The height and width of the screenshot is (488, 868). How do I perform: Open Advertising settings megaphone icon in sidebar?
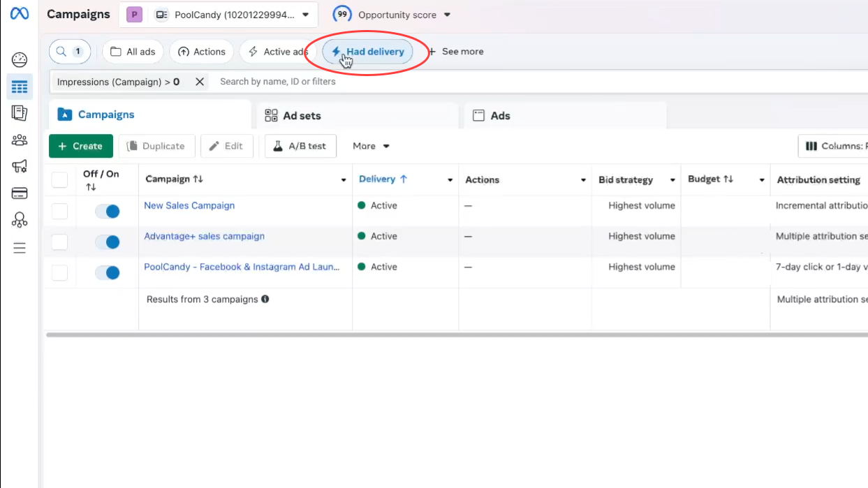[20, 167]
